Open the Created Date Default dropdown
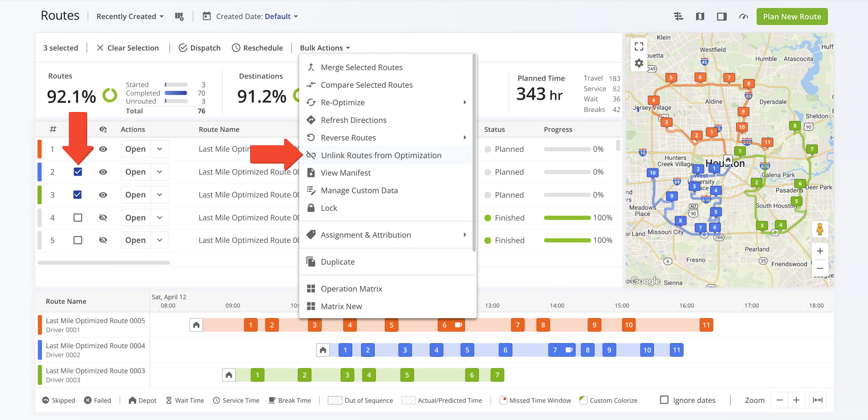The width and height of the screenshot is (868, 420). (281, 17)
